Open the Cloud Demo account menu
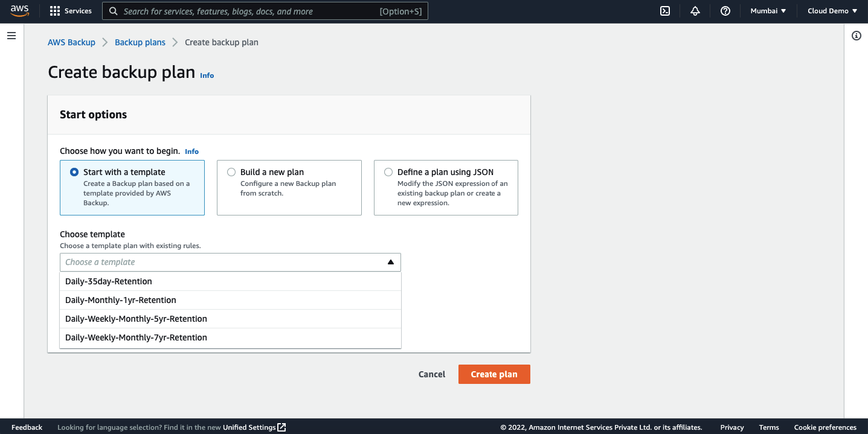868x434 pixels. pos(832,11)
